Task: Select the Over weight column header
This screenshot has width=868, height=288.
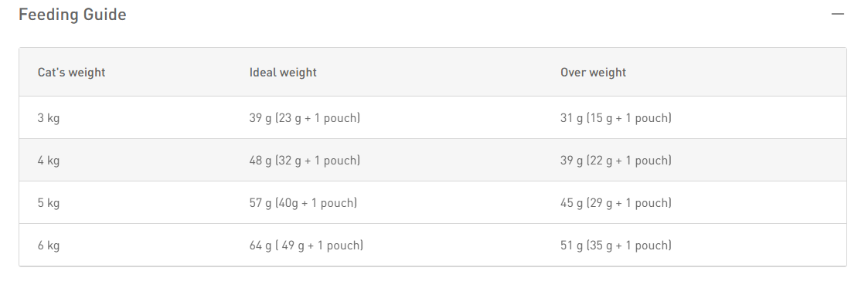Action: 593,73
